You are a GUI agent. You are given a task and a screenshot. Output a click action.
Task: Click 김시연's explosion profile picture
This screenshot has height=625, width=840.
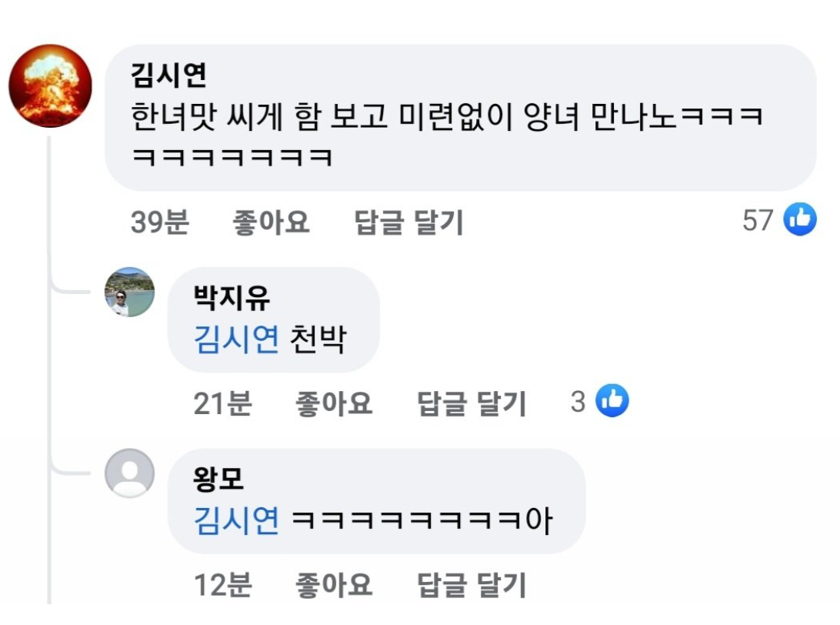click(x=50, y=85)
